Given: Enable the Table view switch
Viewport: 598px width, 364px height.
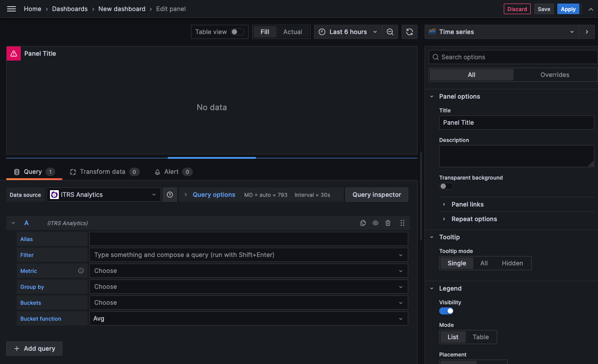Looking at the screenshot, I should [237, 32].
